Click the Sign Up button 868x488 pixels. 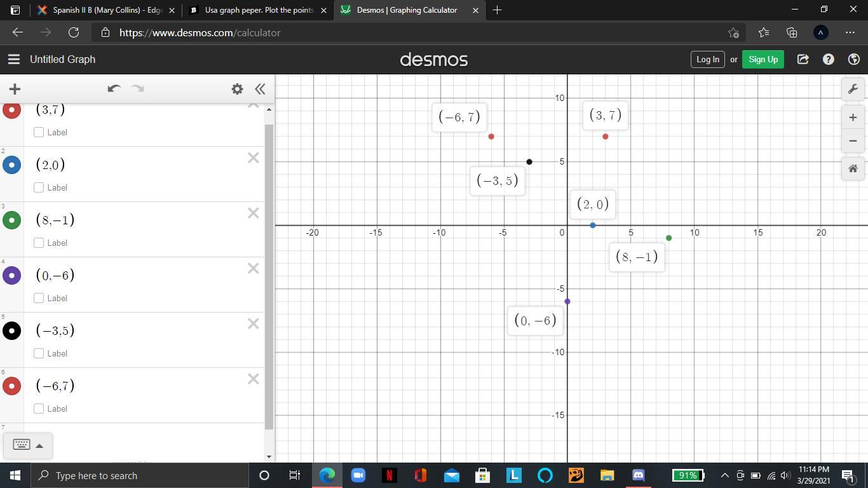(763, 59)
